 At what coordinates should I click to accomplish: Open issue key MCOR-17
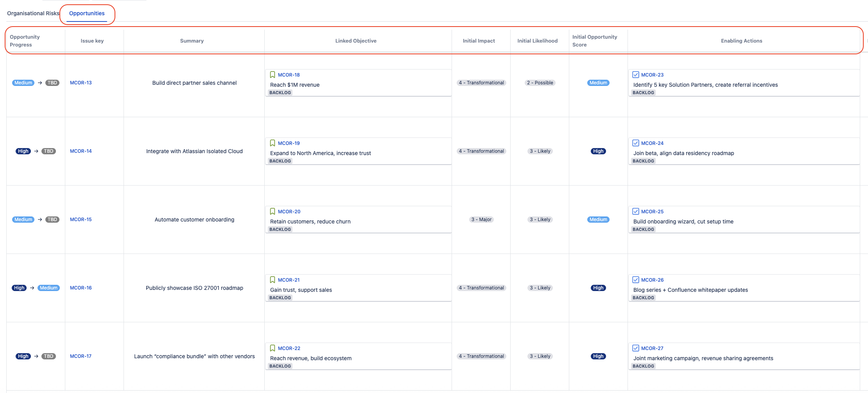coord(81,356)
